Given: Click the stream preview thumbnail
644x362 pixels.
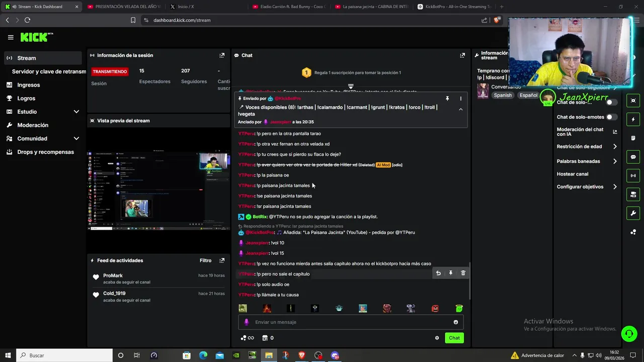Looking at the screenshot, I should pos(158,191).
